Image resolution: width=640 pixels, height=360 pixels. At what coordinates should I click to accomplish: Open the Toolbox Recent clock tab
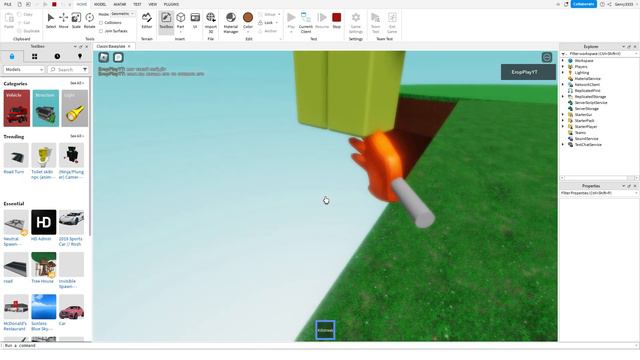click(x=57, y=56)
